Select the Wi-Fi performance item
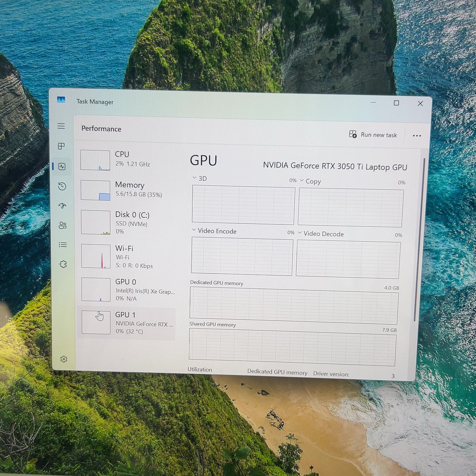The image size is (476, 476). pos(128,256)
